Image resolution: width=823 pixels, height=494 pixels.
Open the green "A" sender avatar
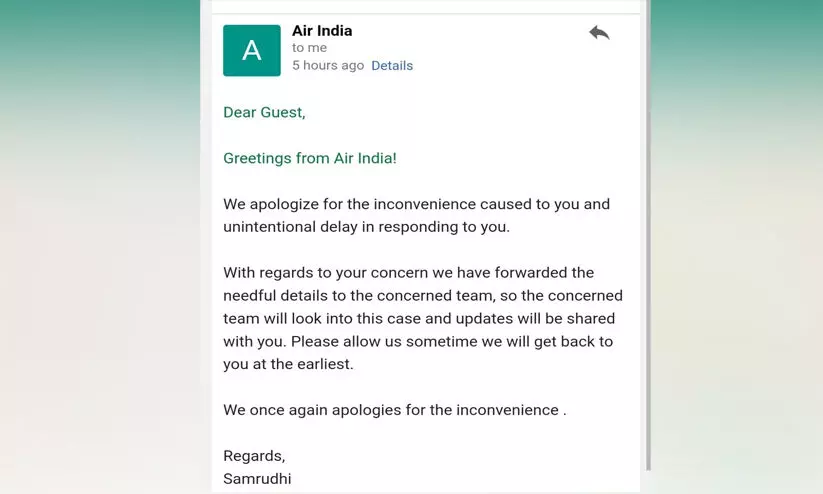point(251,50)
